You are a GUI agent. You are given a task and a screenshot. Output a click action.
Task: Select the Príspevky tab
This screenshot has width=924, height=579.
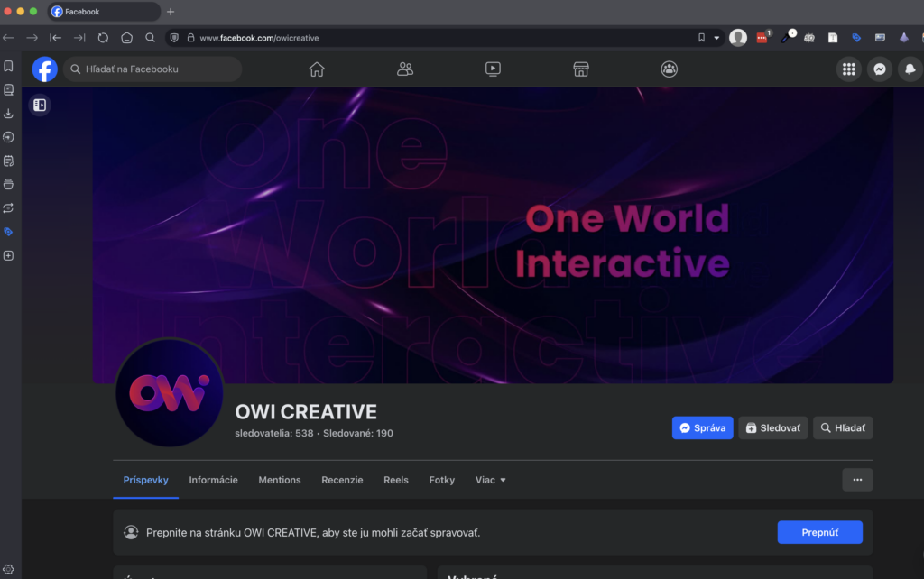(145, 480)
